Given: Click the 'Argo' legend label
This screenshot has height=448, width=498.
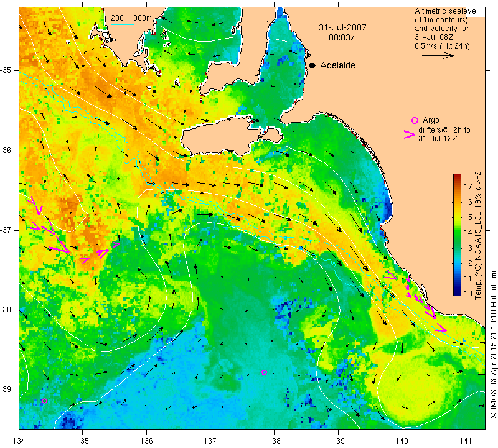Looking at the screenshot, I should click(431, 120).
